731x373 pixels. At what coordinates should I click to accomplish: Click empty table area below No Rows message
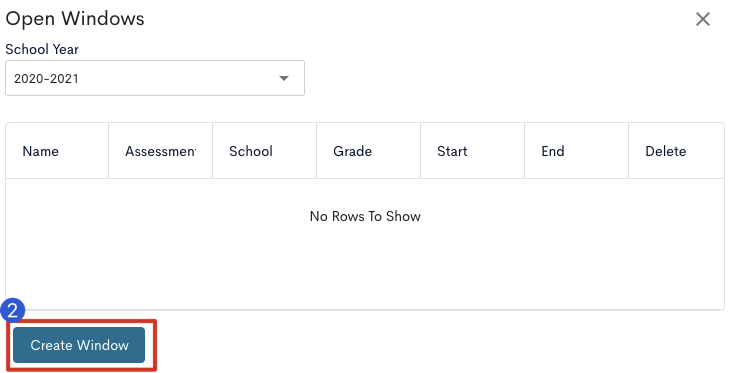pyautogui.click(x=365, y=270)
